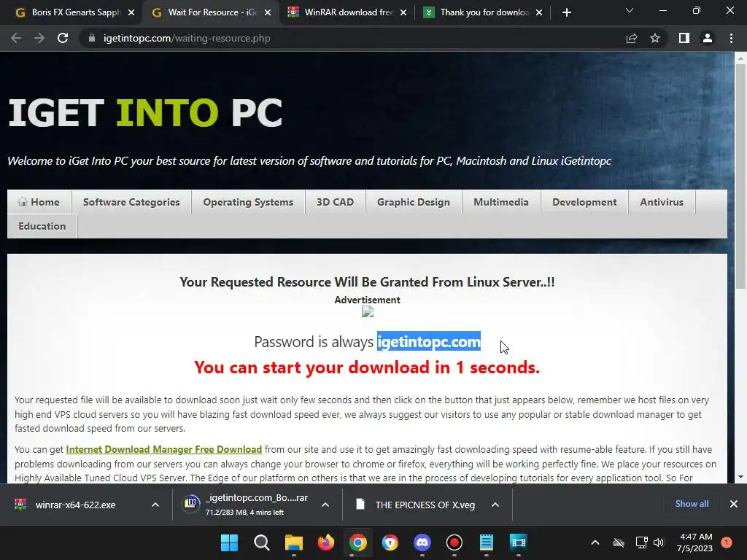Click scrollbar up arrow
The height and width of the screenshot is (560, 747).
(x=740, y=58)
